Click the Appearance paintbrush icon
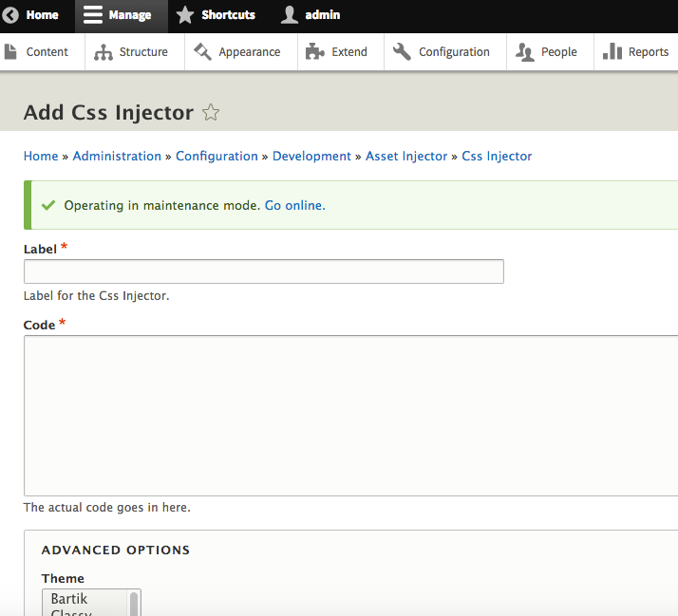 coord(202,52)
